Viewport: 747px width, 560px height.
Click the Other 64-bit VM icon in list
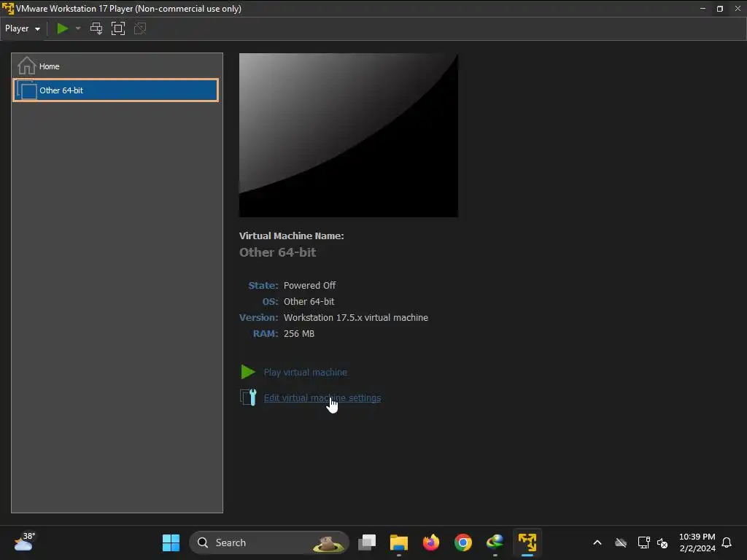point(27,90)
